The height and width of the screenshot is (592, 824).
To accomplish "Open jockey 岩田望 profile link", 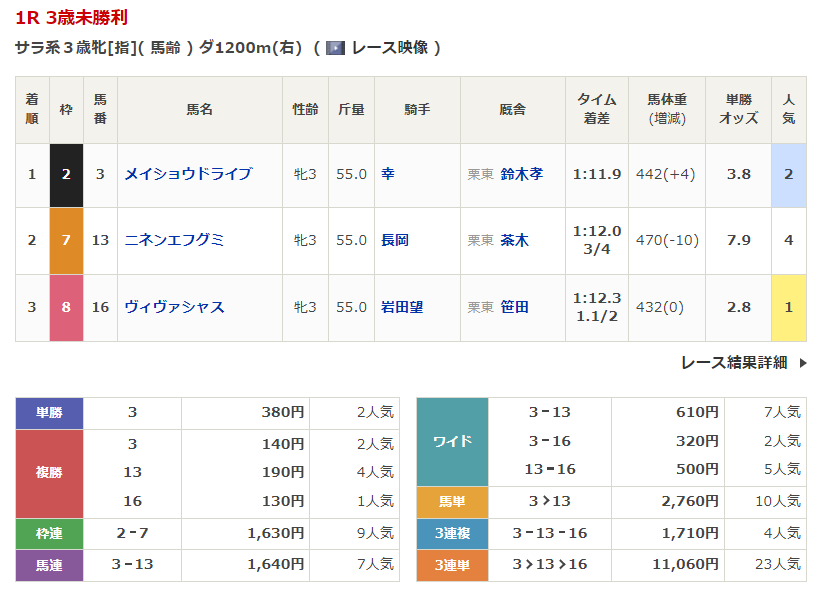I will coord(402,307).
